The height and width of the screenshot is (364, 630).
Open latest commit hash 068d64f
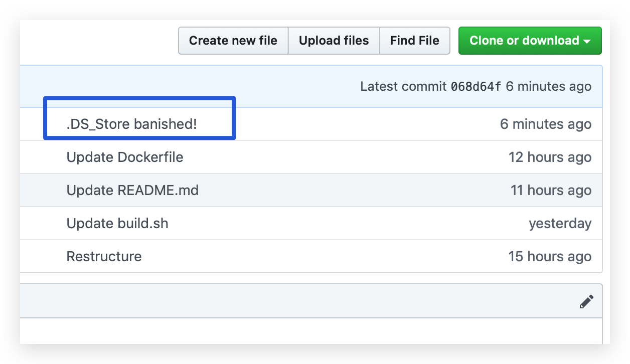pos(476,86)
